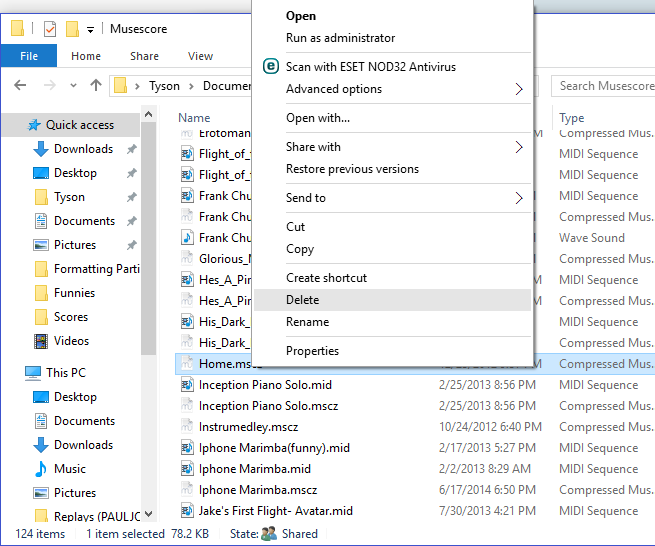Open Downloads under Quick access
Viewport: 655px width, 546px height.
coord(83,149)
